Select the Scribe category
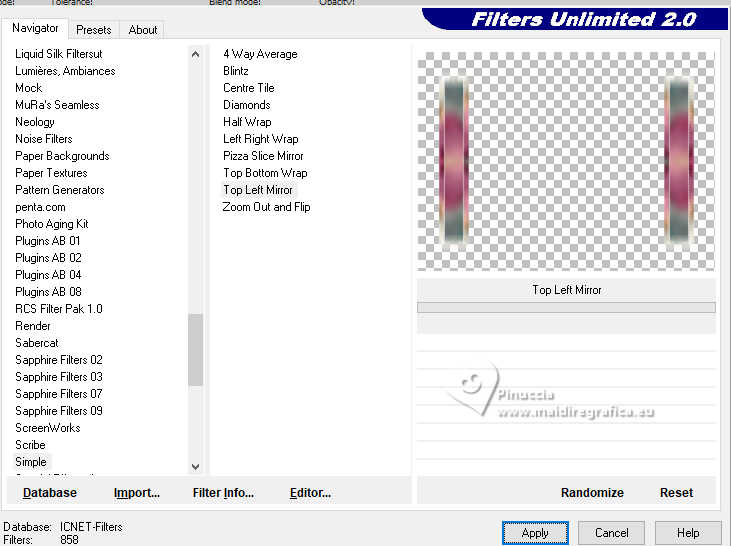This screenshot has height=546, width=731. [30, 445]
